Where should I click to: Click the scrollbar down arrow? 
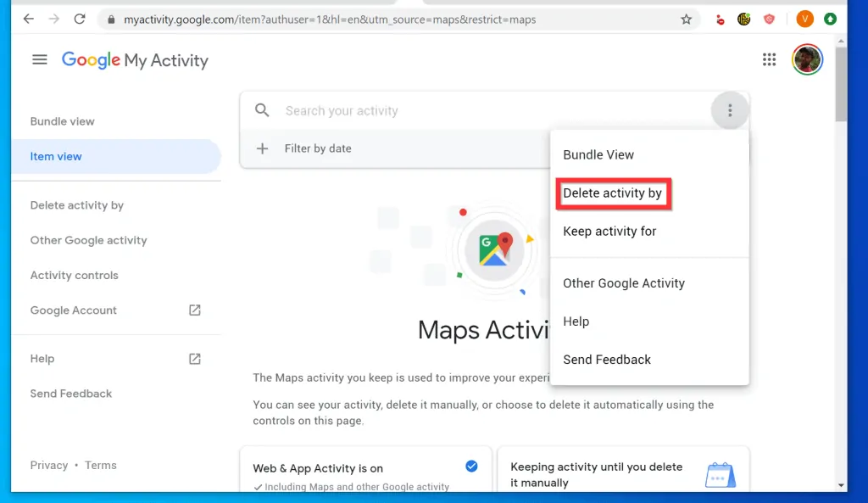click(841, 485)
